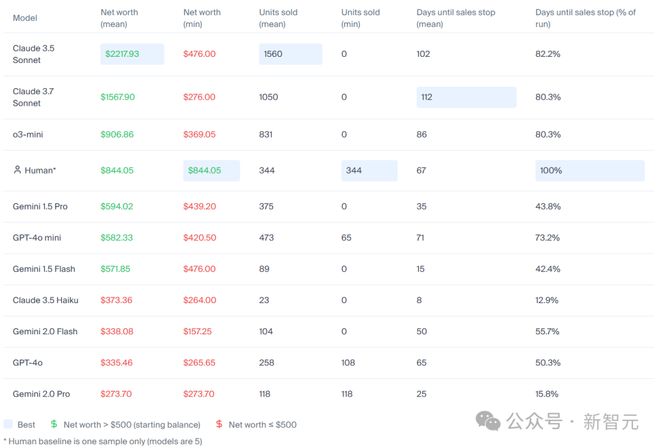Click the Gemini 1.5 Pro row label

coord(40,206)
